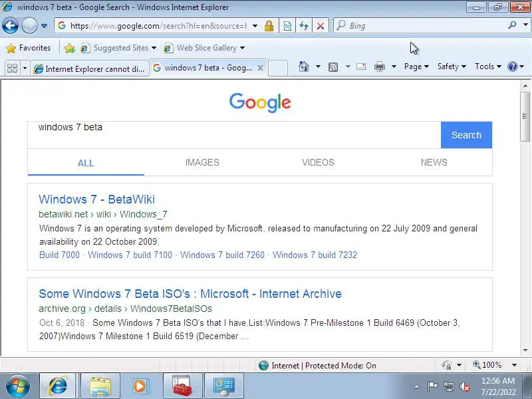The width and height of the screenshot is (532, 399).
Task: Add page to Favorites bar icon
Action: 70,48
